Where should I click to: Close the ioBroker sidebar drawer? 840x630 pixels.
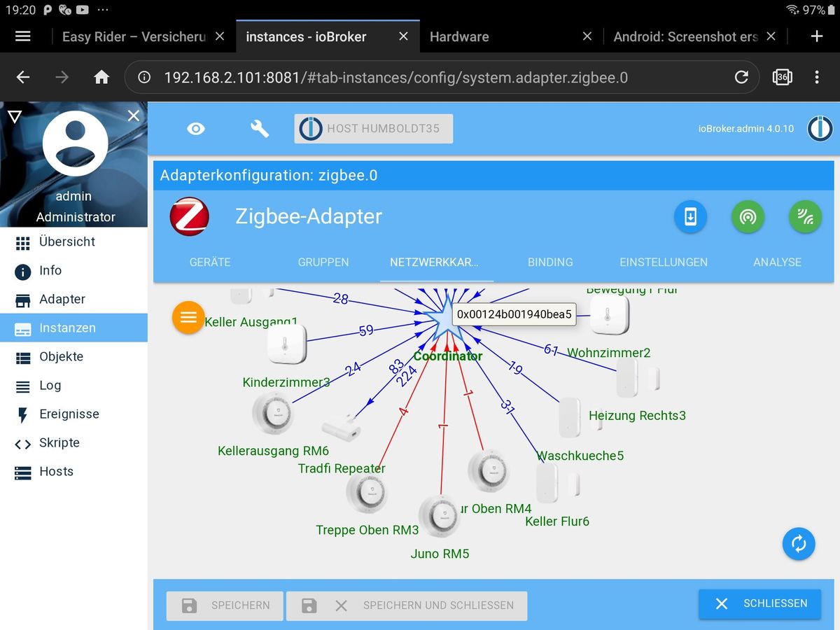(134, 116)
